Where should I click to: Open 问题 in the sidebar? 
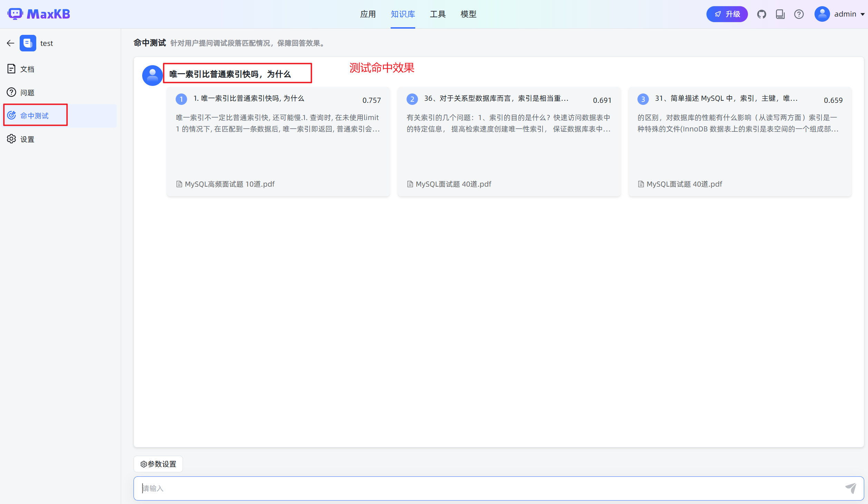[27, 92]
